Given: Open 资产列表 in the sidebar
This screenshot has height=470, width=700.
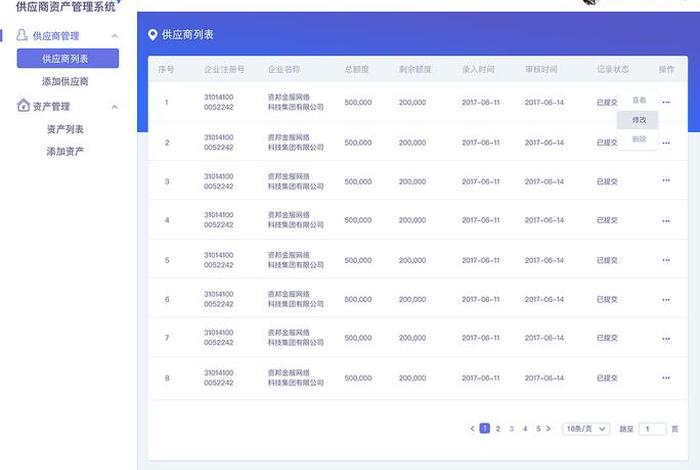Looking at the screenshot, I should 65,129.
